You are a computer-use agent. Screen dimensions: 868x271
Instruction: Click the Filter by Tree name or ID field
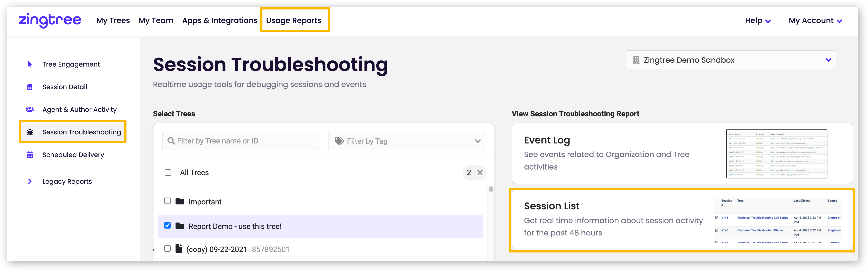(241, 141)
